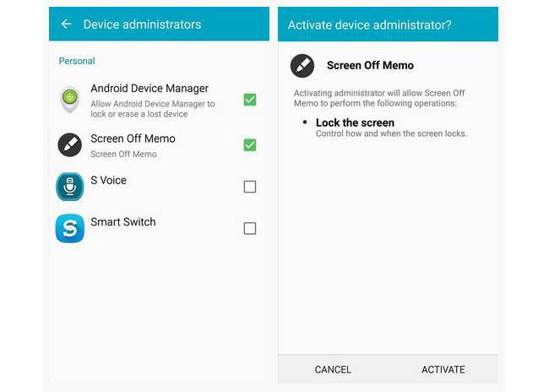
Task: Tap the 'Screen Off Memo' subtitle text in list
Action: point(123,154)
